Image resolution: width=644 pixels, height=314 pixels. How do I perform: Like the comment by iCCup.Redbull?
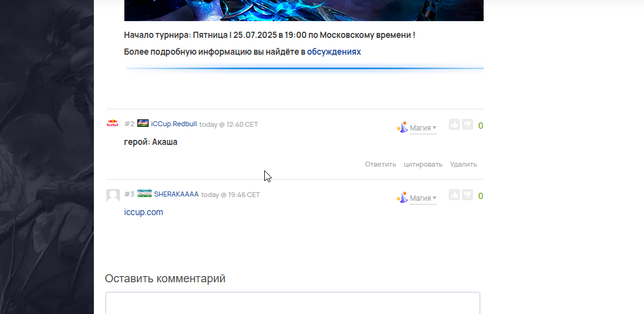pos(454,124)
